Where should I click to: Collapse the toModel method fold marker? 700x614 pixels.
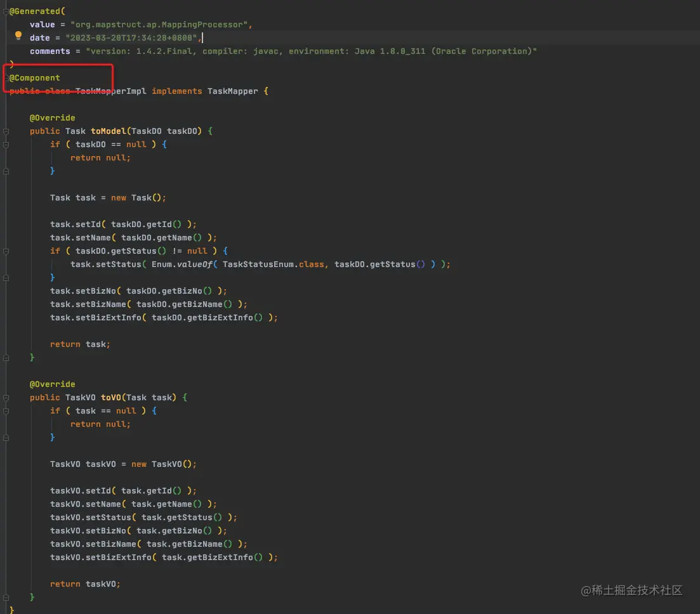click(x=6, y=131)
